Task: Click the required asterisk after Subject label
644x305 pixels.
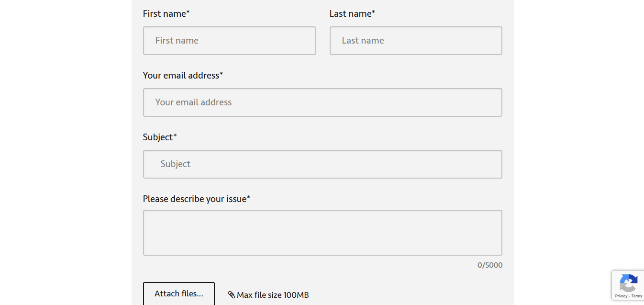Action: 175,136
